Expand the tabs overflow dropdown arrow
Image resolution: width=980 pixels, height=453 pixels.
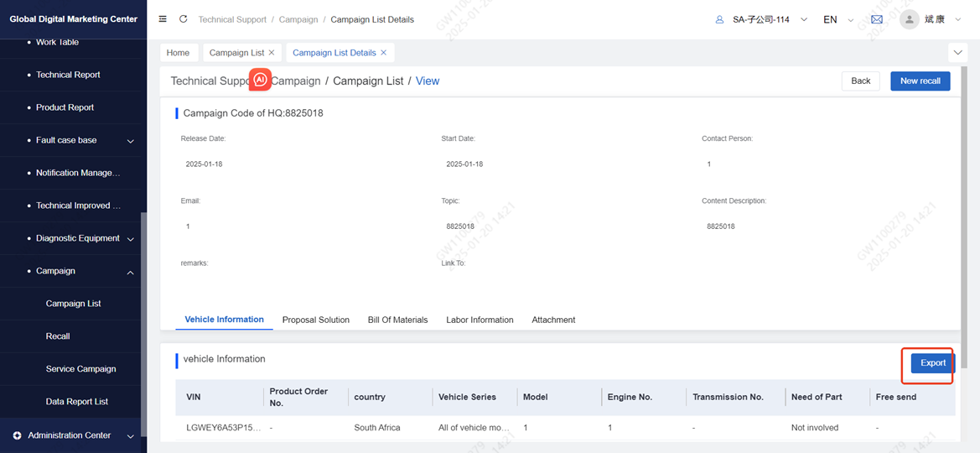pyautogui.click(x=957, y=53)
